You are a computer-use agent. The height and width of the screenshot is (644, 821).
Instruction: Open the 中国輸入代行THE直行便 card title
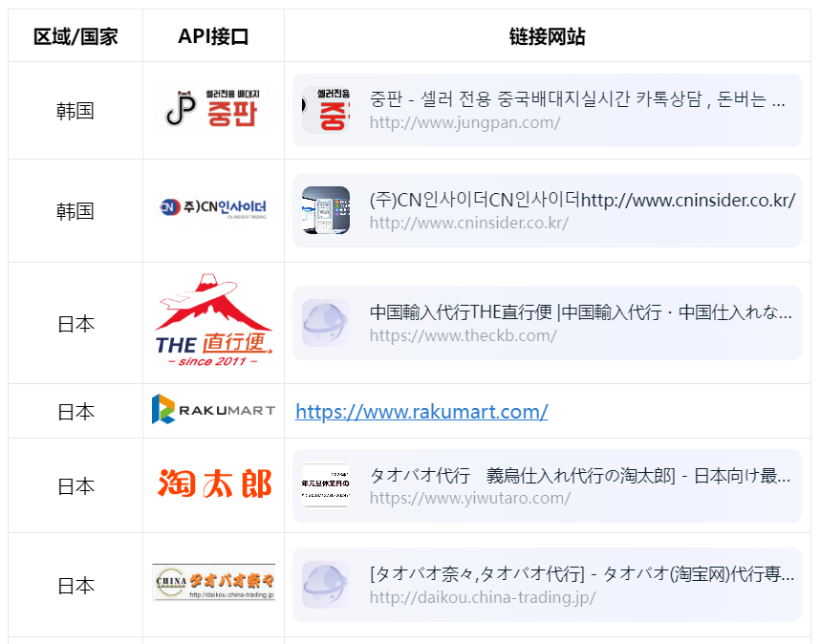581,312
